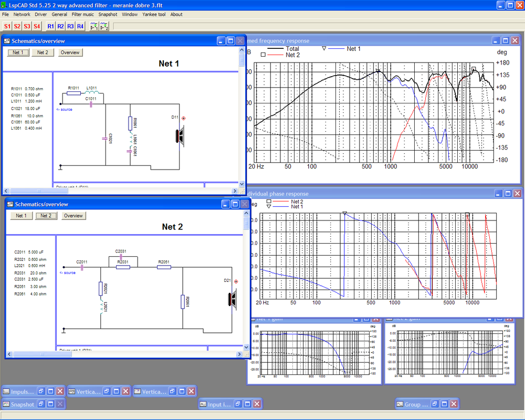Click the pressed Net 2 button in lower schematics window
This screenshot has height=420, width=525.
46,216
